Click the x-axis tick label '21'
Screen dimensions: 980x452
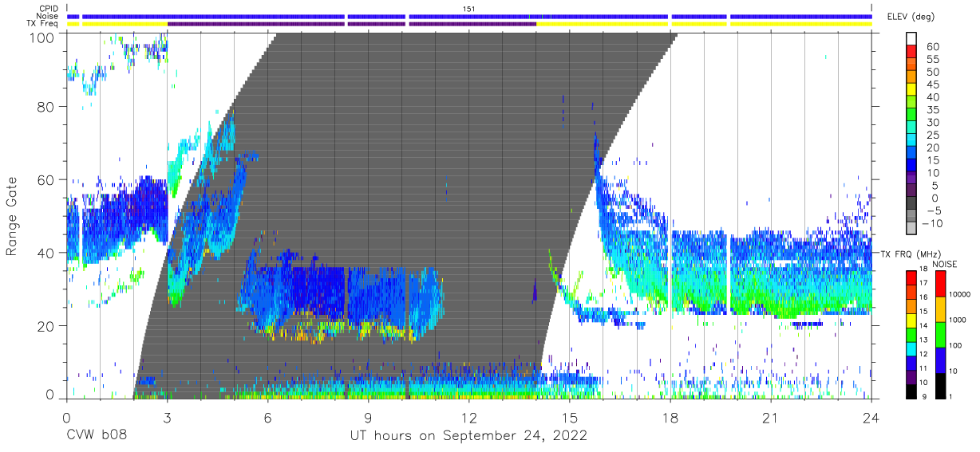tap(770, 418)
